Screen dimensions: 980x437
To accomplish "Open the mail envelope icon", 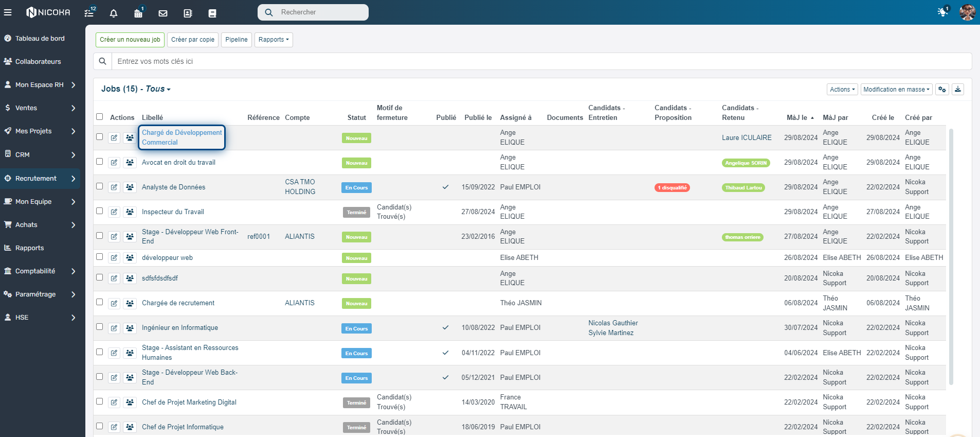I will [163, 13].
